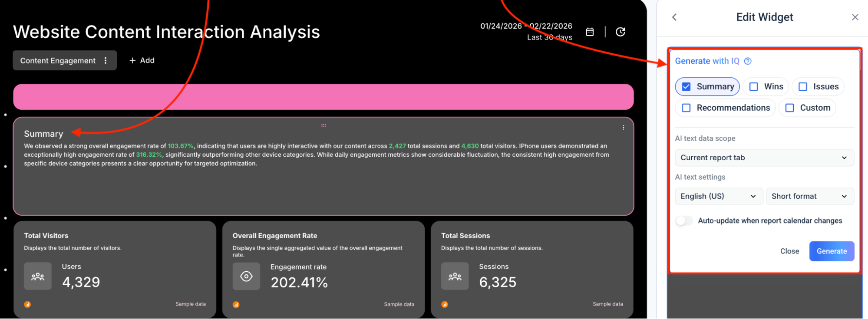Click the users icon in Total Visitors card
Screen dimensions: 868x319
[x=38, y=276]
